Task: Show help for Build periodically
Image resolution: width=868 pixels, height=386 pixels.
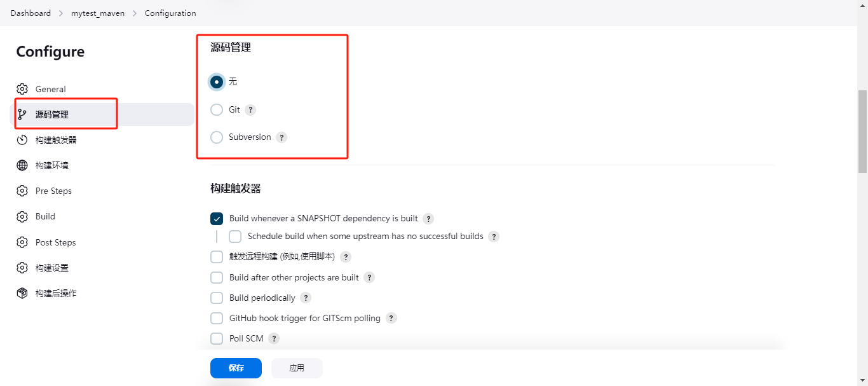Action: click(306, 298)
